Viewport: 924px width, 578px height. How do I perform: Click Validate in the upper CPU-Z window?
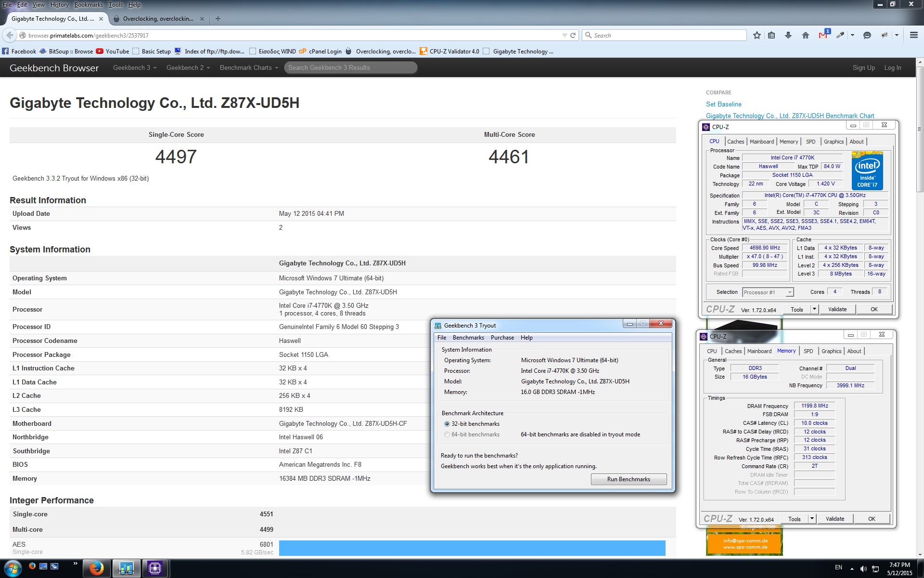click(837, 309)
